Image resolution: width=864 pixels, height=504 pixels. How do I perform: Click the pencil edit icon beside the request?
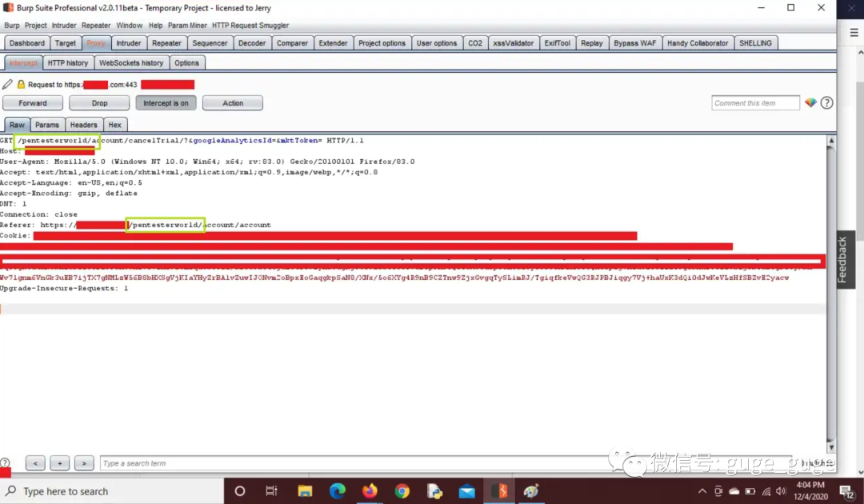pyautogui.click(x=7, y=84)
